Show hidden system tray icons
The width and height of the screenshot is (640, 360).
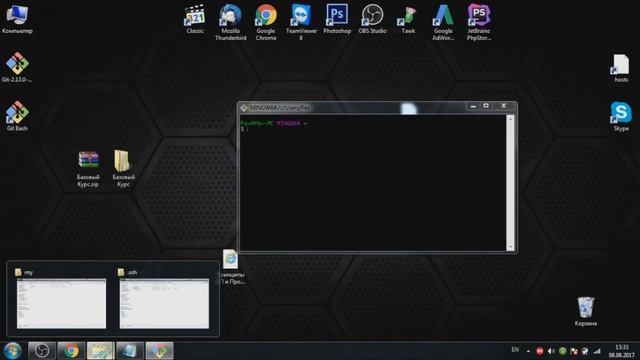coord(528,351)
